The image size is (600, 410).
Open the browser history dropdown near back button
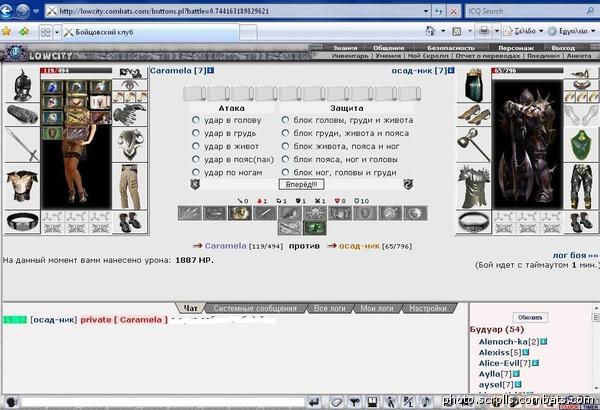[x=36, y=11]
